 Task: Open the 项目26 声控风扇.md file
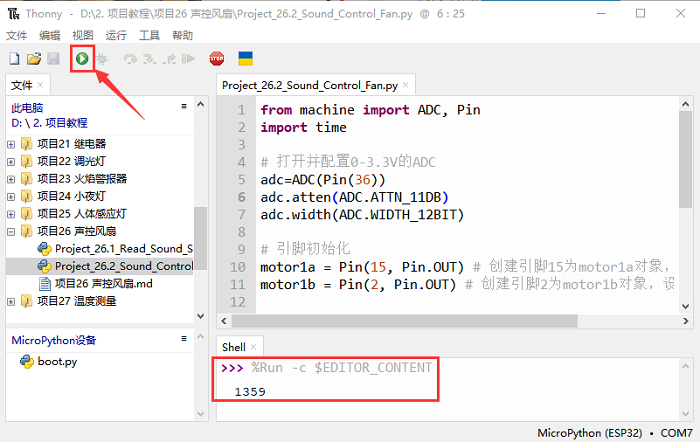click(97, 284)
